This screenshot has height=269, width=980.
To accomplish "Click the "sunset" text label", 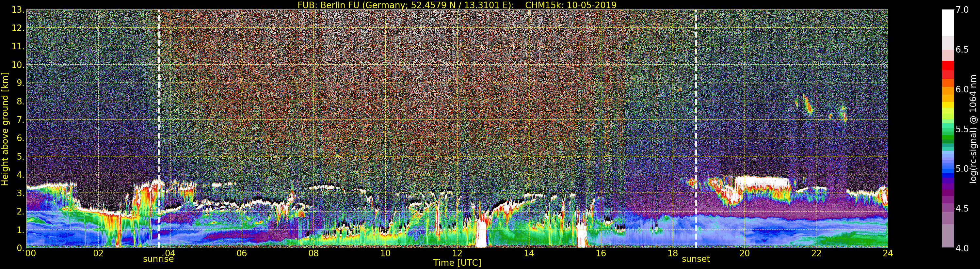I will point(696,259).
